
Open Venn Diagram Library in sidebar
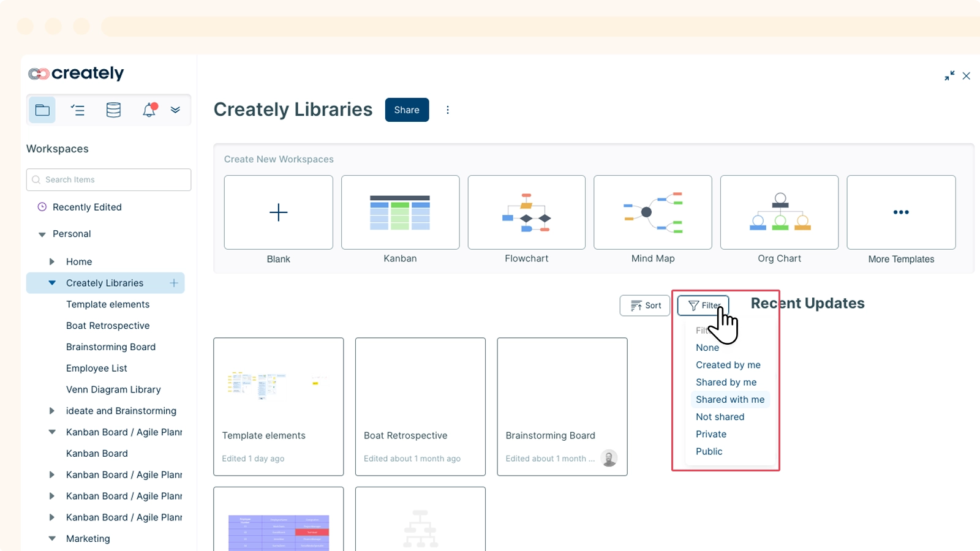(113, 389)
